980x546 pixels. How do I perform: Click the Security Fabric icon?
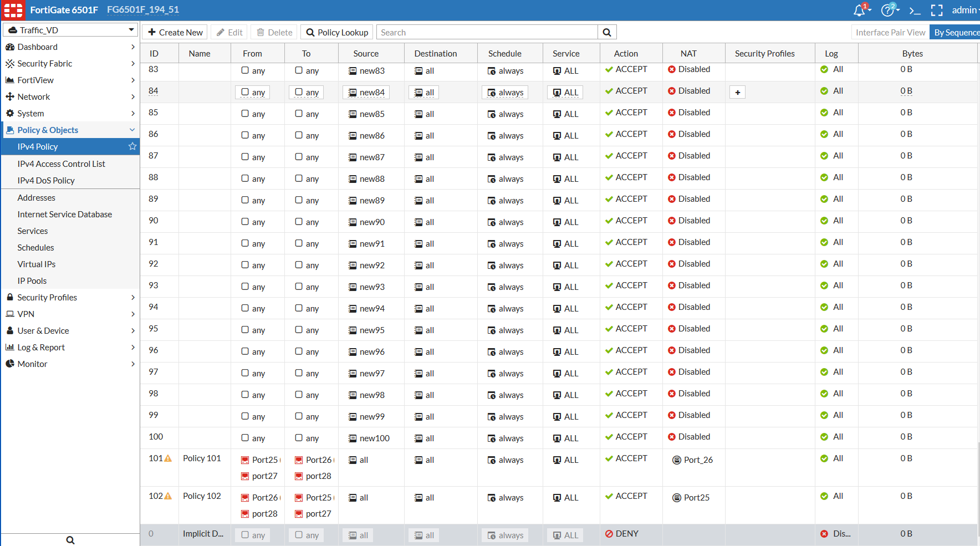click(10, 64)
